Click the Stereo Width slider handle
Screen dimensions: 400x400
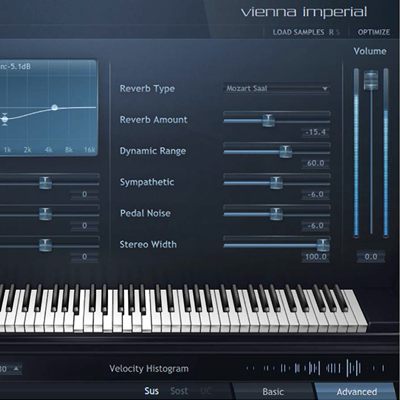point(323,245)
